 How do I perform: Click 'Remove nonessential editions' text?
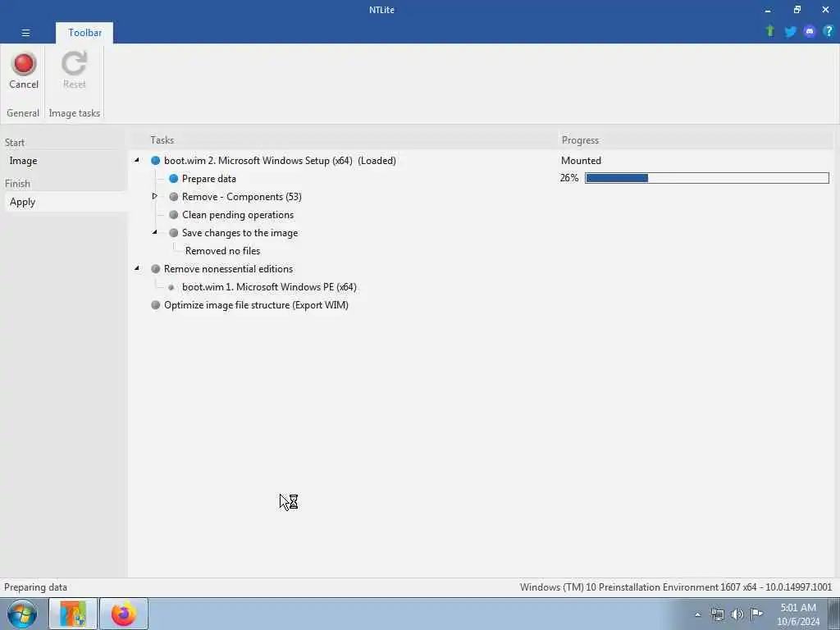pyautogui.click(x=228, y=269)
